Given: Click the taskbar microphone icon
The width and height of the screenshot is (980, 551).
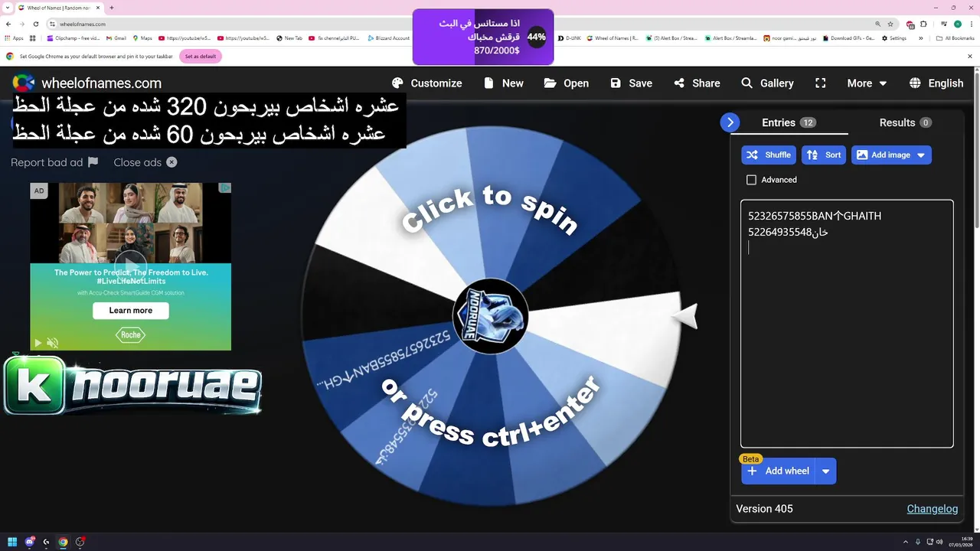Looking at the screenshot, I should coord(918,542).
